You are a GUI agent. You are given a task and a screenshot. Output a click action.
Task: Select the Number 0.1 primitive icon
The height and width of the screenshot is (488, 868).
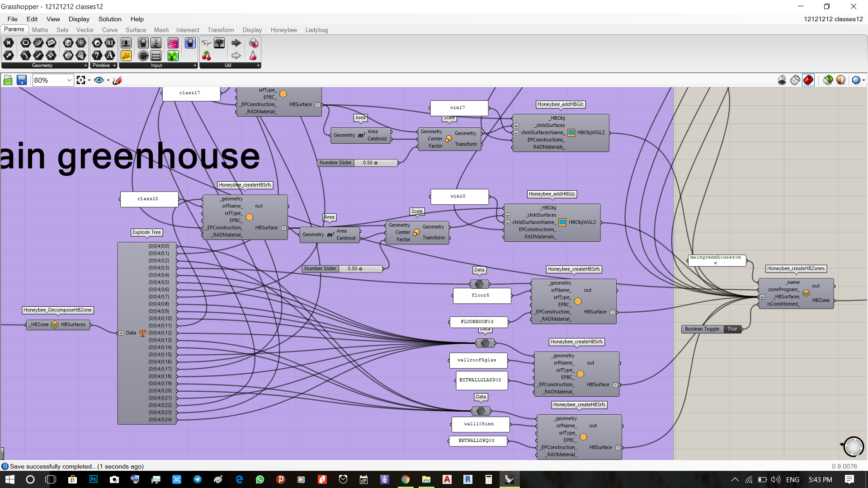point(110,43)
